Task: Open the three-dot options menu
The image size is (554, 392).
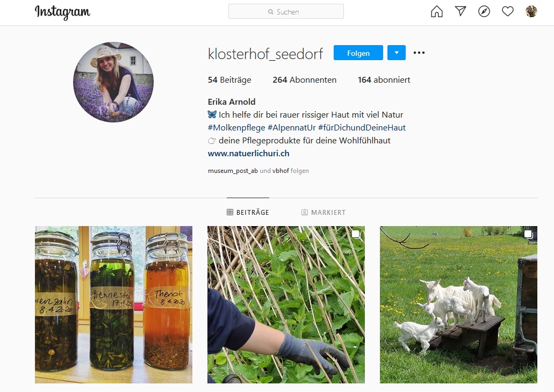Action: pos(419,53)
